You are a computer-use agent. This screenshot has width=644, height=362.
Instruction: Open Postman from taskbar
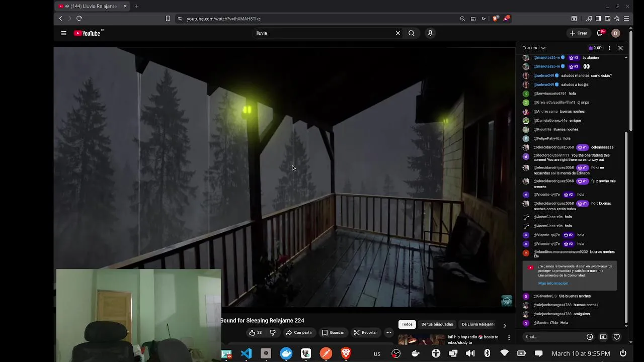point(326,353)
